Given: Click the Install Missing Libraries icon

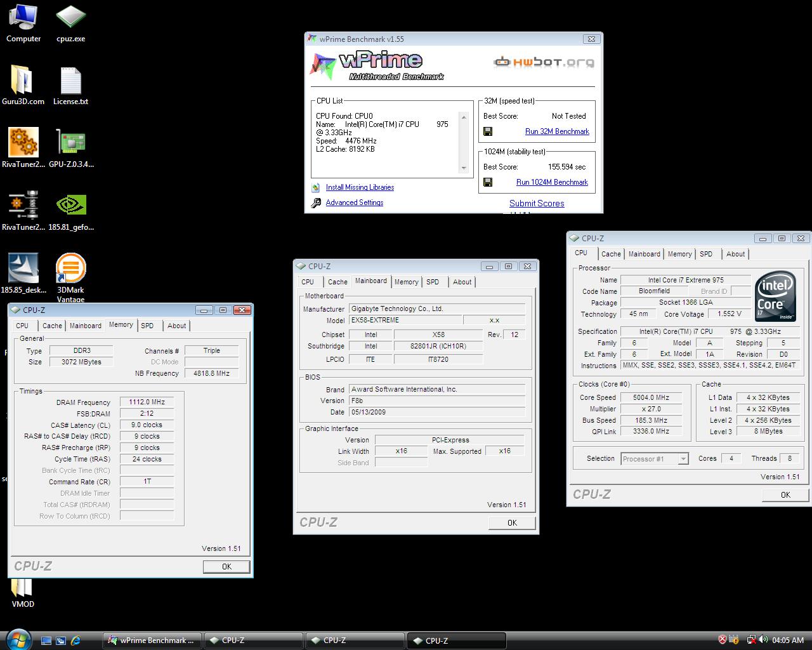Looking at the screenshot, I should click(x=316, y=187).
